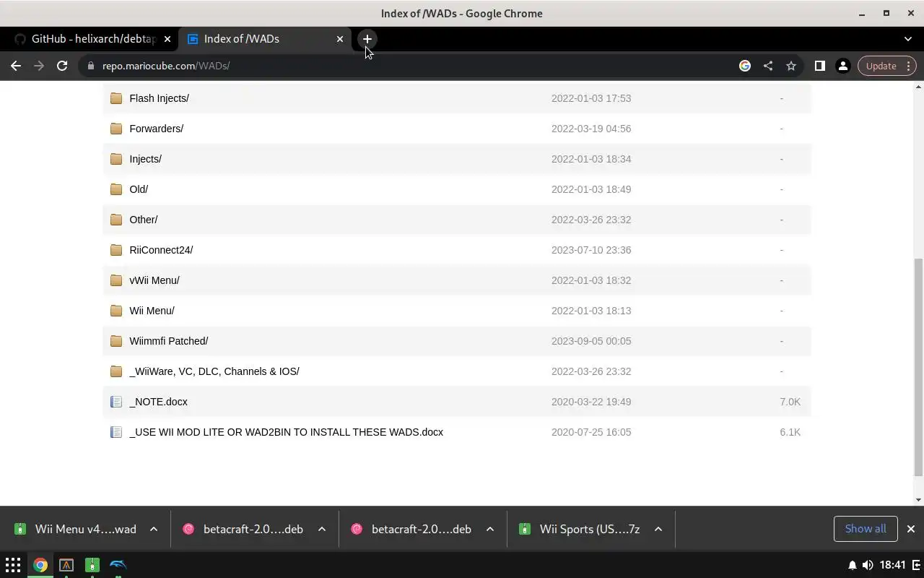Click the folder icon beside Flash Injects/
This screenshot has width=924, height=578.
click(116, 98)
